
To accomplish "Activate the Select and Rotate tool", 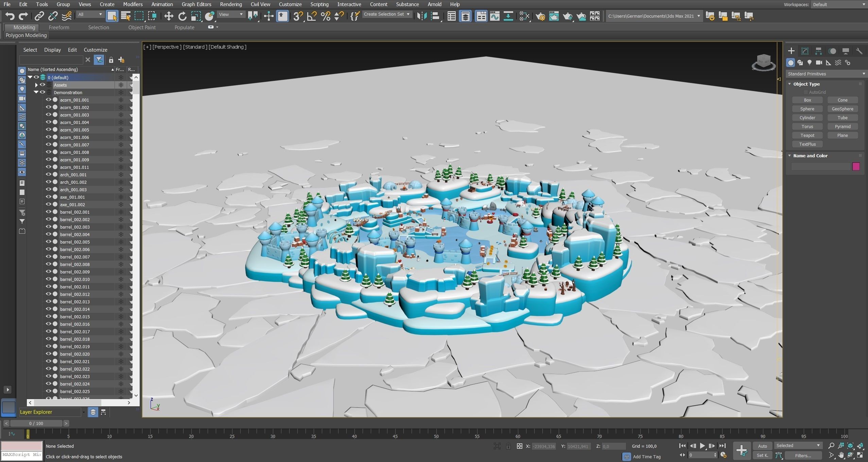I will [183, 16].
